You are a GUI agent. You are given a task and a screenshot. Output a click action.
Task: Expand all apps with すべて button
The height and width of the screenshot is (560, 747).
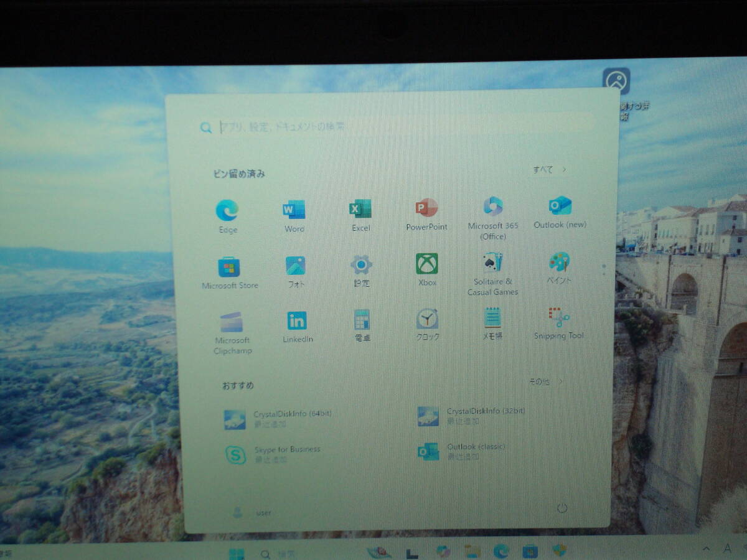coord(548,169)
